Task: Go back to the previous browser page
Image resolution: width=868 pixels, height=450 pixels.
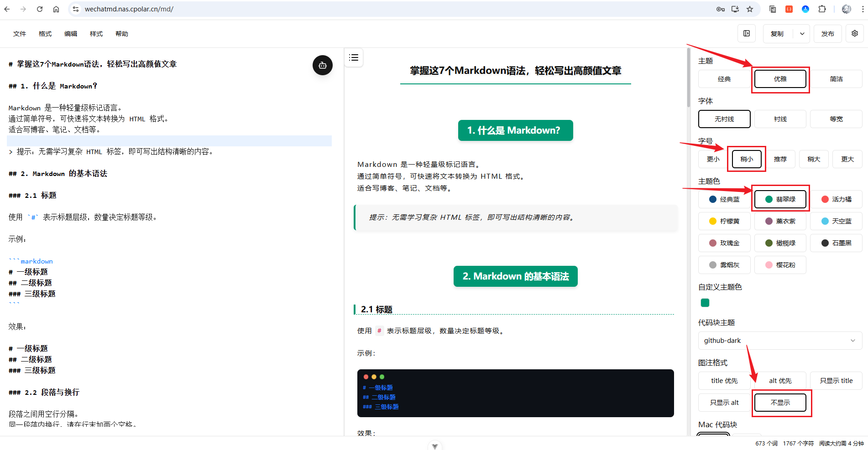Action: (x=7, y=9)
